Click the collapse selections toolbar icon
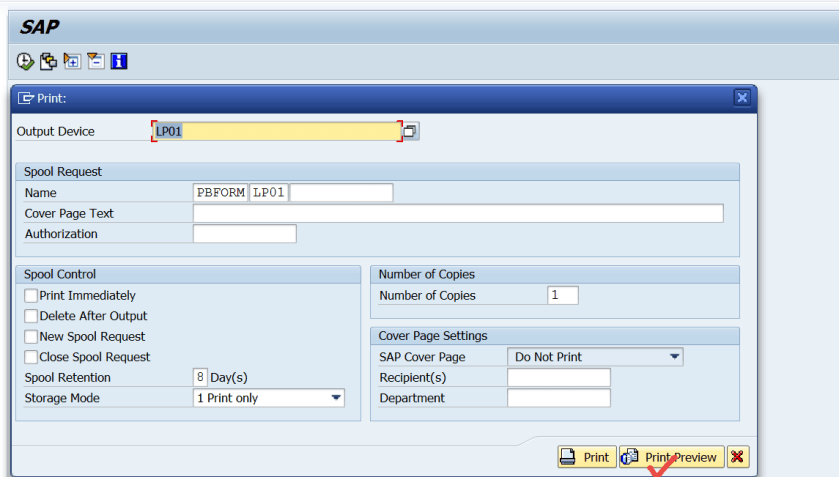 [x=95, y=61]
